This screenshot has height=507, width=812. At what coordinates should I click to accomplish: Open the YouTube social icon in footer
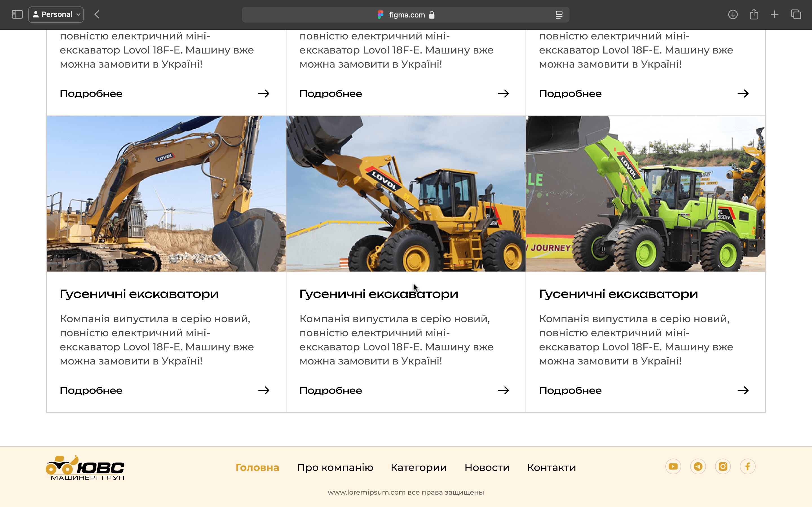673,466
